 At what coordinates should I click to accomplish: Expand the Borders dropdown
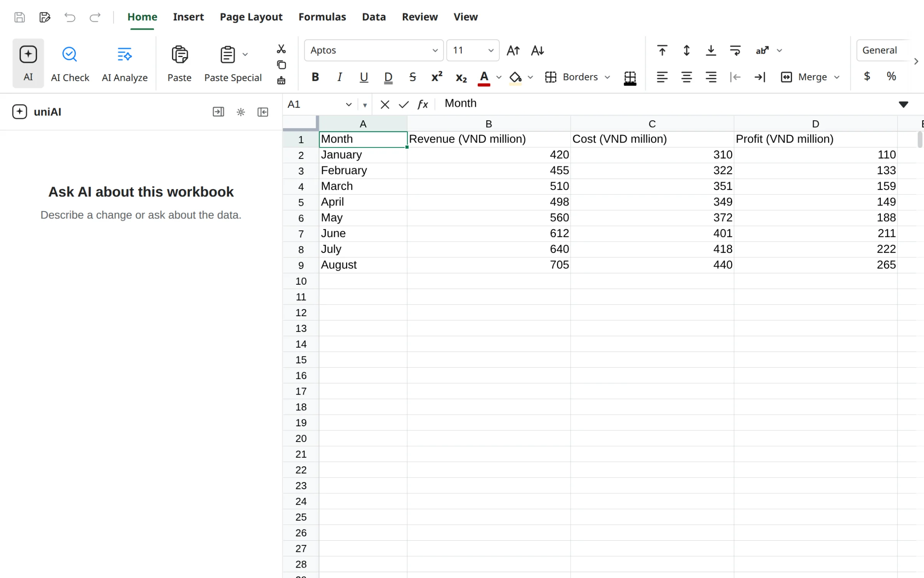pyautogui.click(x=608, y=77)
